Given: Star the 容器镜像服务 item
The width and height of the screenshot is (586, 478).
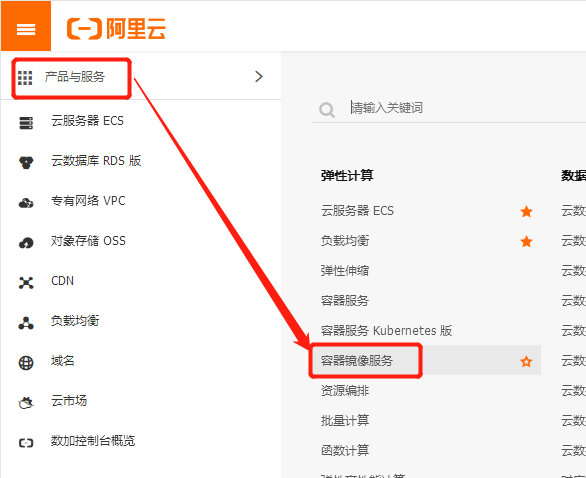Looking at the screenshot, I should 526,361.
